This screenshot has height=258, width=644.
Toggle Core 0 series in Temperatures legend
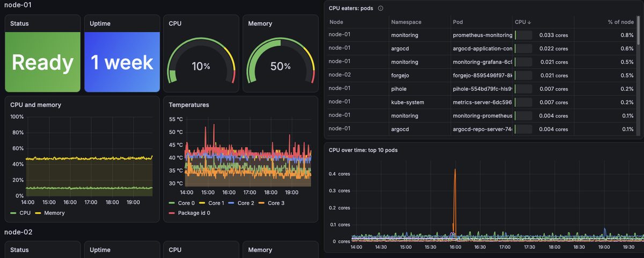185,203
